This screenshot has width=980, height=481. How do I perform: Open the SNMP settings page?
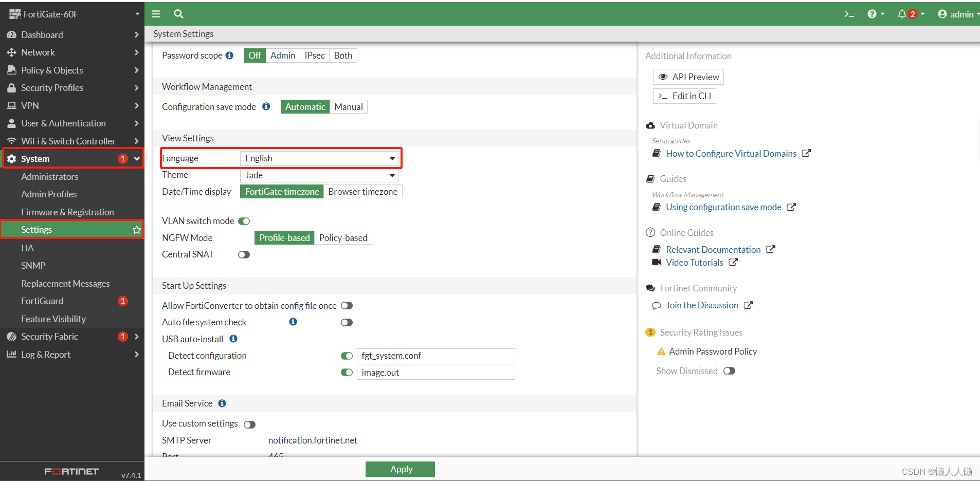33,266
